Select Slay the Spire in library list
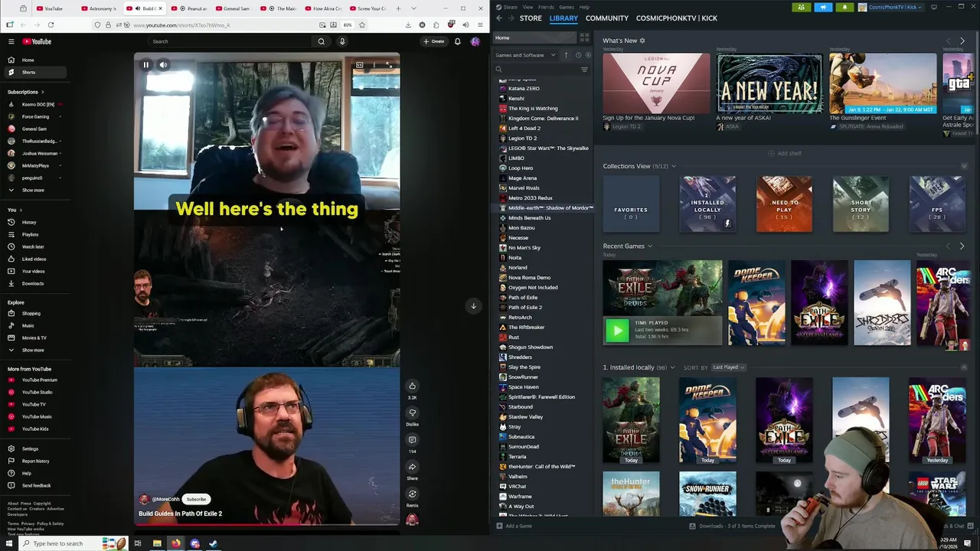The width and height of the screenshot is (980, 551). point(525,367)
